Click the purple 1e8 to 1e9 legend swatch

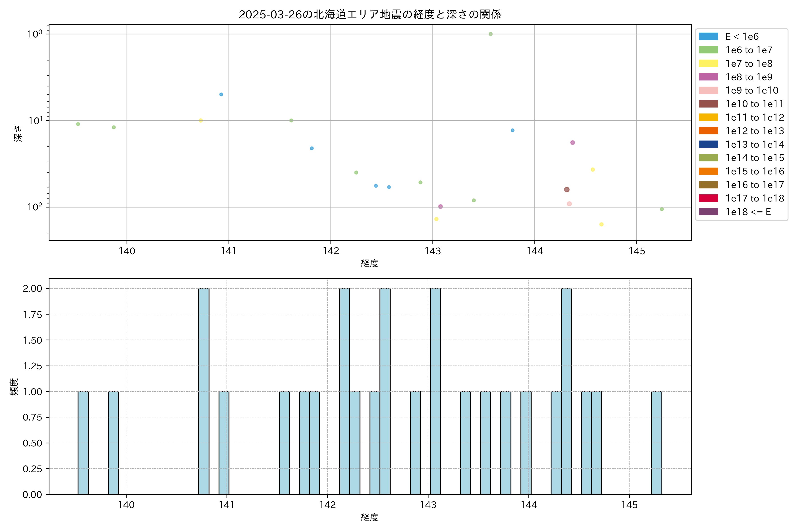[708, 77]
